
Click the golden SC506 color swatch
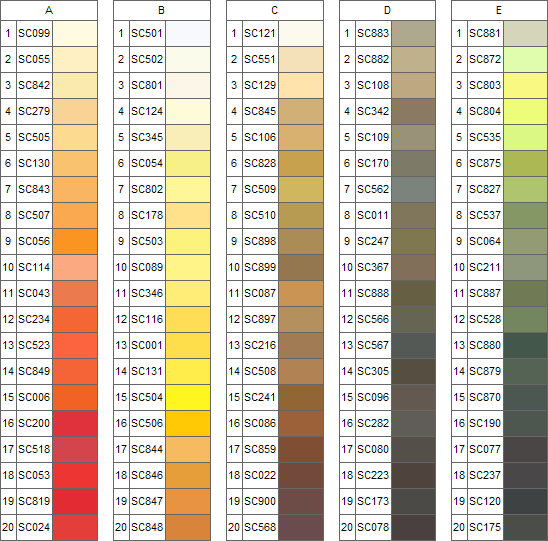click(188, 423)
